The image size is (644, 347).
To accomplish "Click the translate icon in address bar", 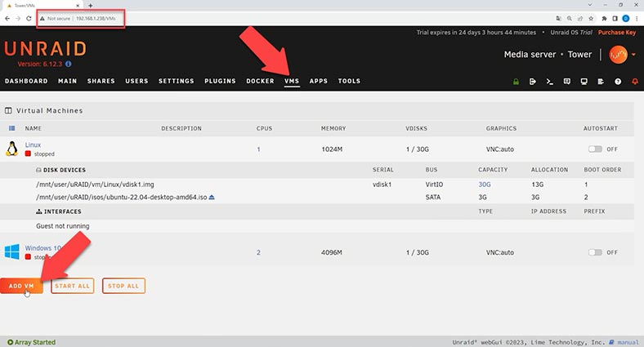I will 558,19.
